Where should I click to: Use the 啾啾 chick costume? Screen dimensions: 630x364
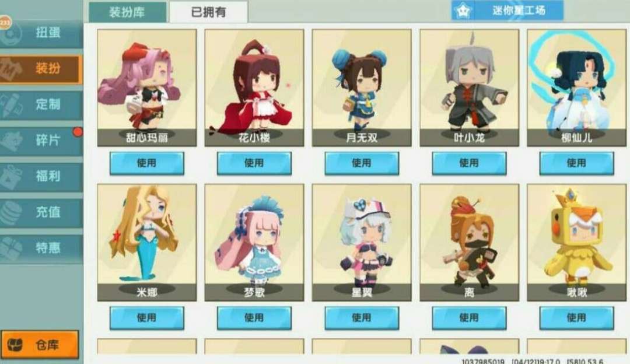(576, 318)
